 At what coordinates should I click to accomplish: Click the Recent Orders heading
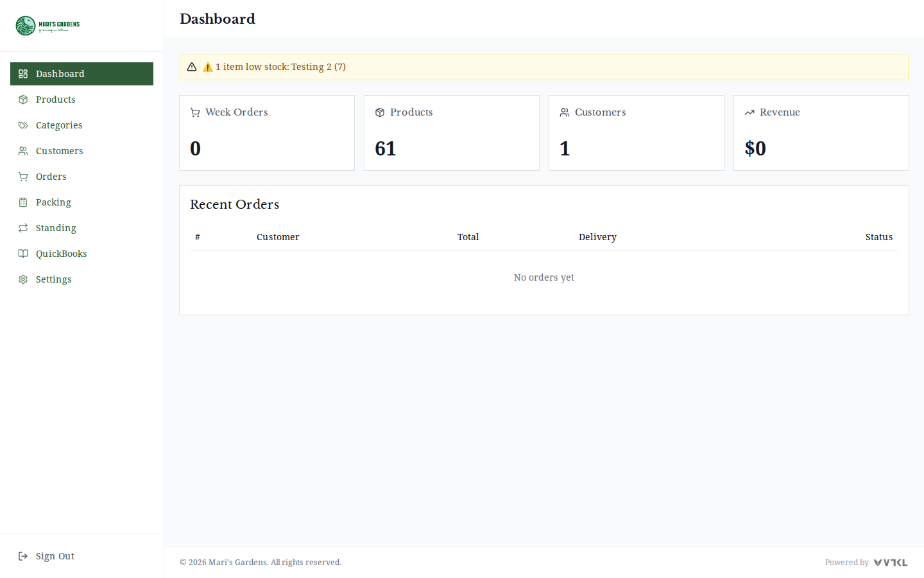click(x=235, y=204)
